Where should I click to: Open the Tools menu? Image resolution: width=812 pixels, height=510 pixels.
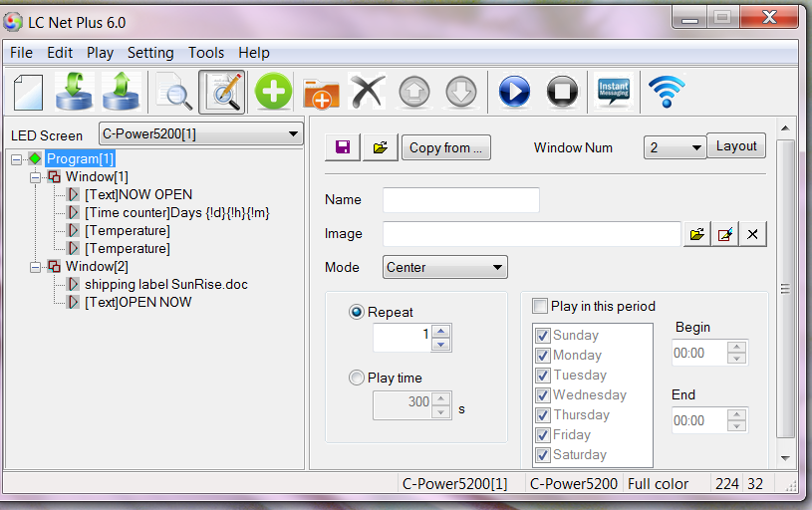pos(206,53)
